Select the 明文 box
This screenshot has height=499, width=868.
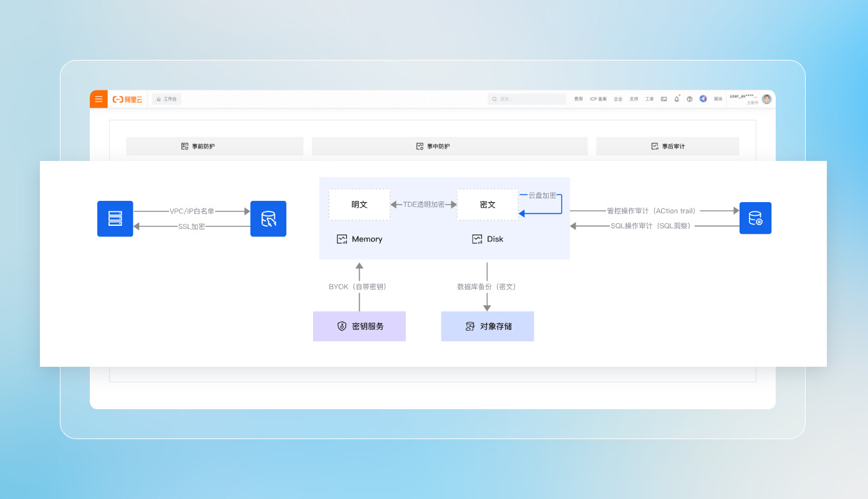(360, 205)
